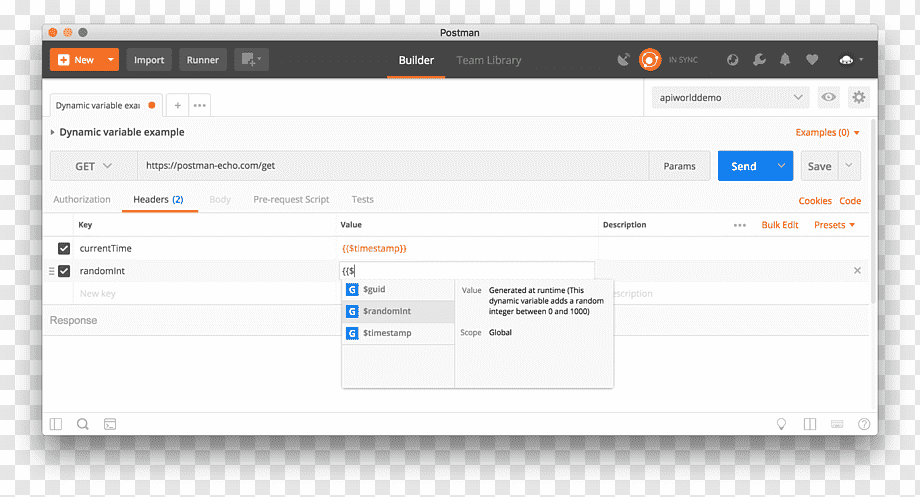920x497 pixels.
Task: Open the help question mark icon
Action: [x=864, y=424]
